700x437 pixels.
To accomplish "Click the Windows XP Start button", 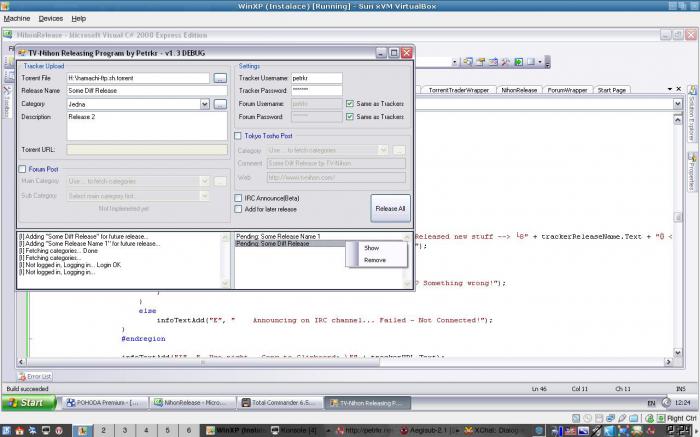I will pyautogui.click(x=29, y=403).
